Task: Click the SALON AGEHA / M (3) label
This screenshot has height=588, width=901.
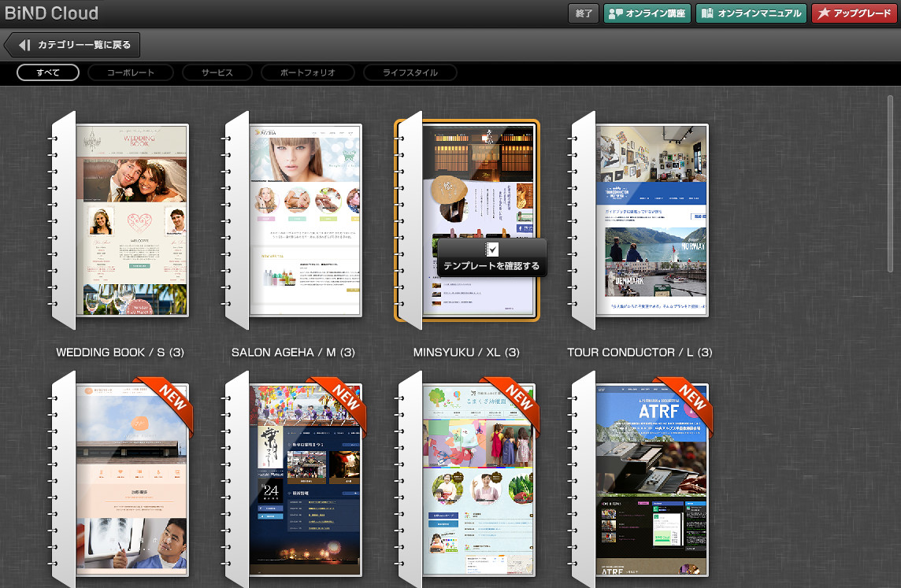Action: click(x=293, y=353)
